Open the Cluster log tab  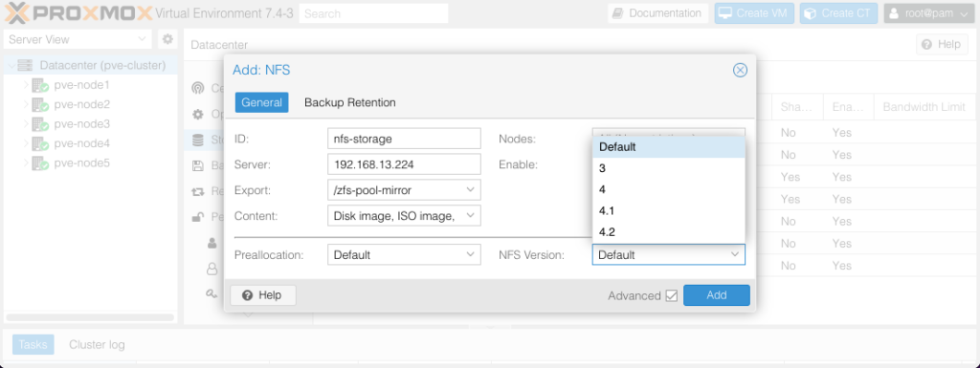point(97,344)
